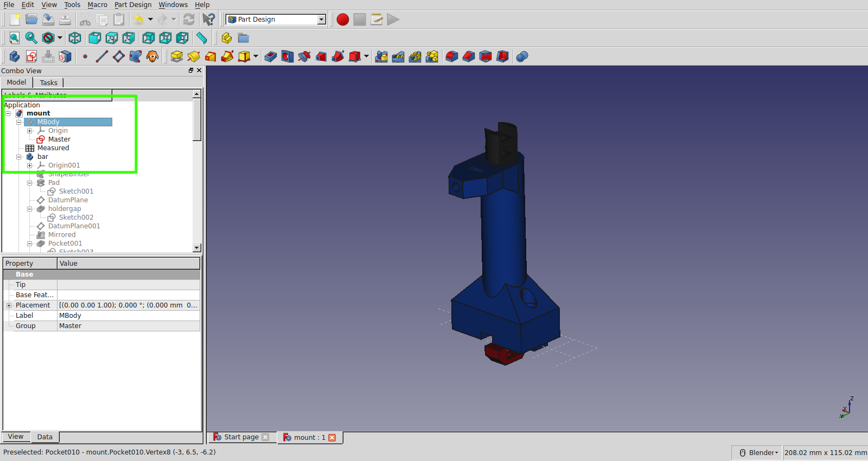The height and width of the screenshot is (461, 868).
Task: Click the Fit All view icon
Action: pos(15,38)
